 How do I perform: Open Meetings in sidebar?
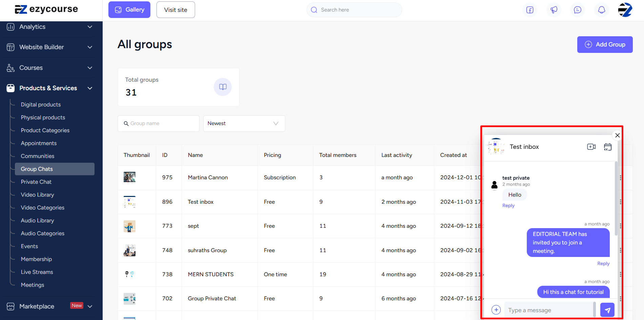[x=33, y=285]
